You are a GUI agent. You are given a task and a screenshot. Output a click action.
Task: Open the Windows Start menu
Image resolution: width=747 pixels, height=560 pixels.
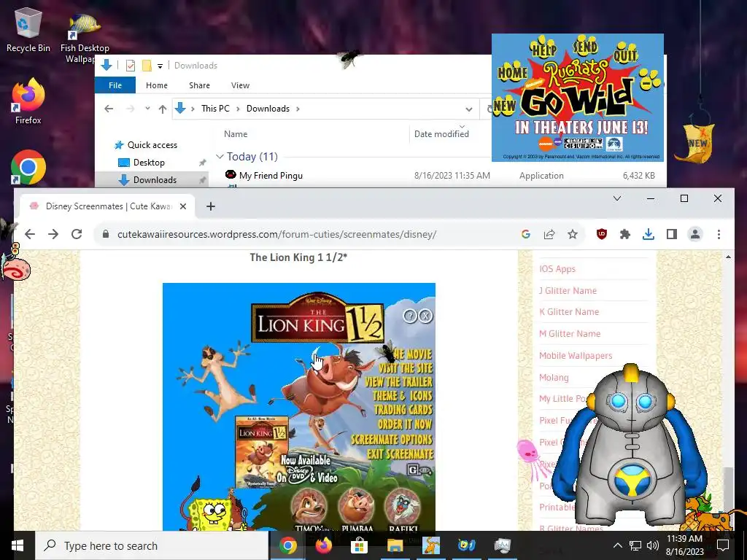pos(18,545)
